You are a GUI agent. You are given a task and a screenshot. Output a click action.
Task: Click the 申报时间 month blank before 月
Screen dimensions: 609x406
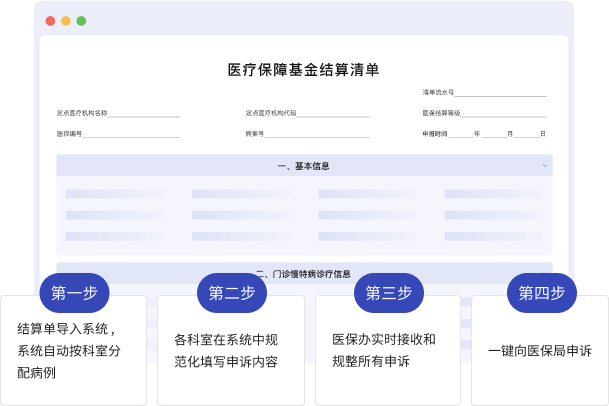[x=495, y=134]
